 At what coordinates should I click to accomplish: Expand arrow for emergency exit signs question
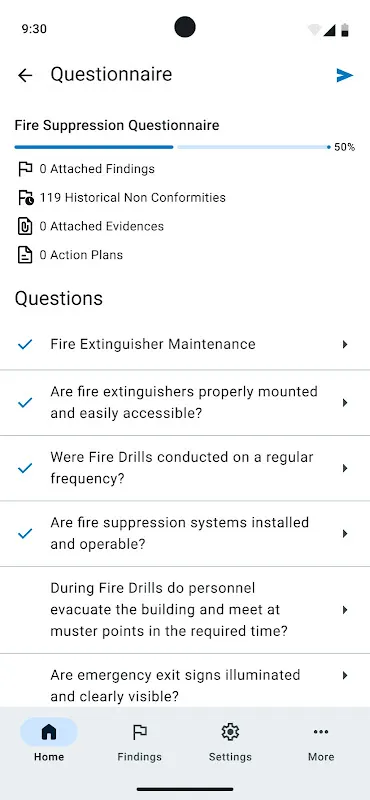[x=345, y=676]
